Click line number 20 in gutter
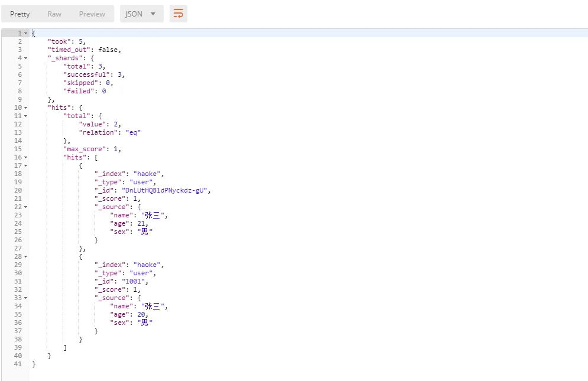 pyautogui.click(x=18, y=190)
